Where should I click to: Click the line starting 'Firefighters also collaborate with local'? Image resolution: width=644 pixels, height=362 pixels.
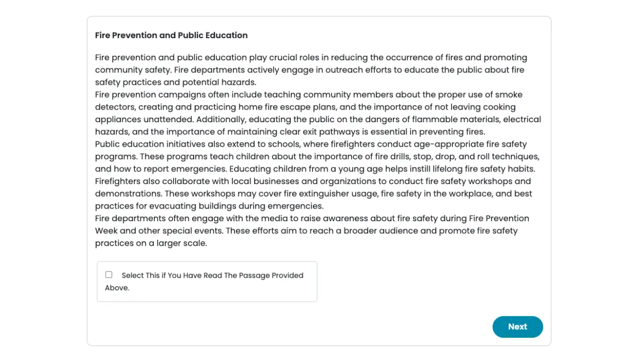click(312, 182)
